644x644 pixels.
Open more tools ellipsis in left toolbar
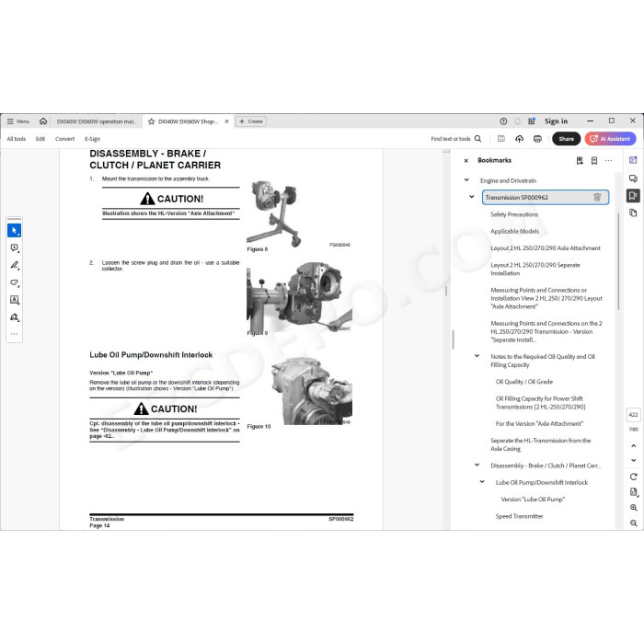click(x=15, y=334)
